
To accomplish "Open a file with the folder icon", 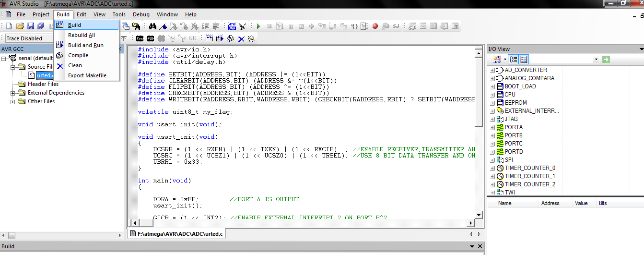I will [20, 26].
